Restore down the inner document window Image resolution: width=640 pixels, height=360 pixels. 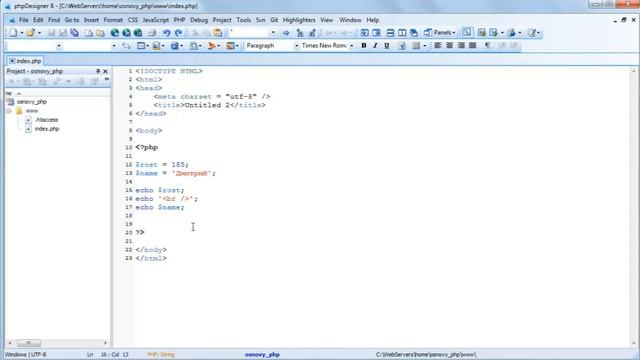tap(624, 20)
